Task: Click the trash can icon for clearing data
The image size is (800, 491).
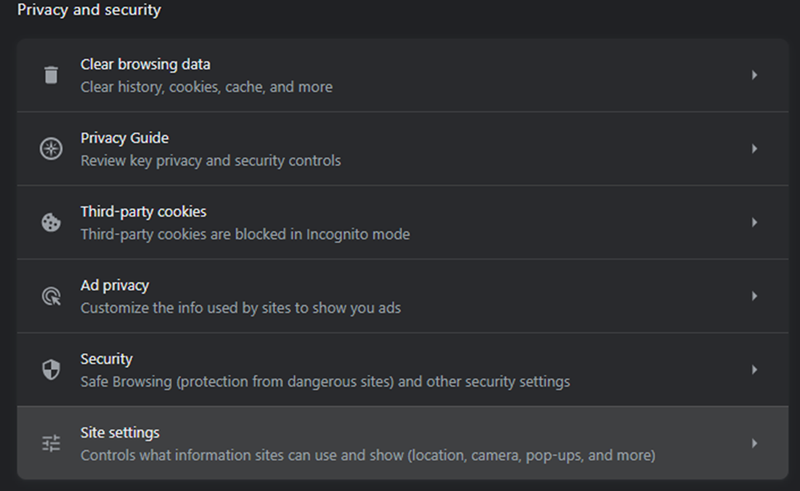Action: point(51,75)
